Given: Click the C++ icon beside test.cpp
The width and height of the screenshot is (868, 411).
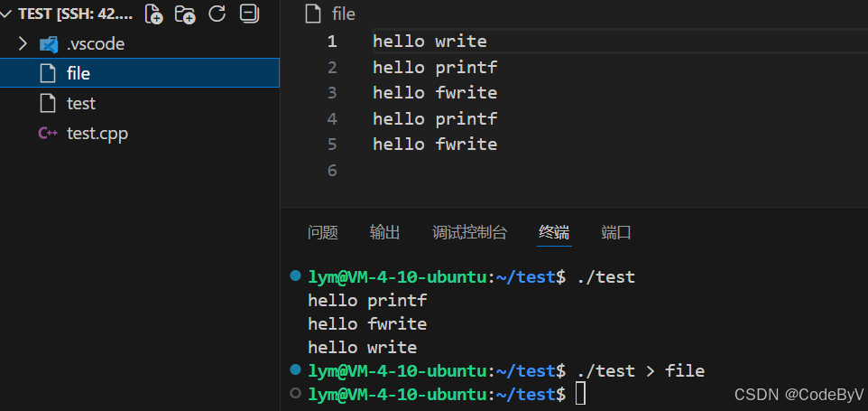Looking at the screenshot, I should point(48,134).
